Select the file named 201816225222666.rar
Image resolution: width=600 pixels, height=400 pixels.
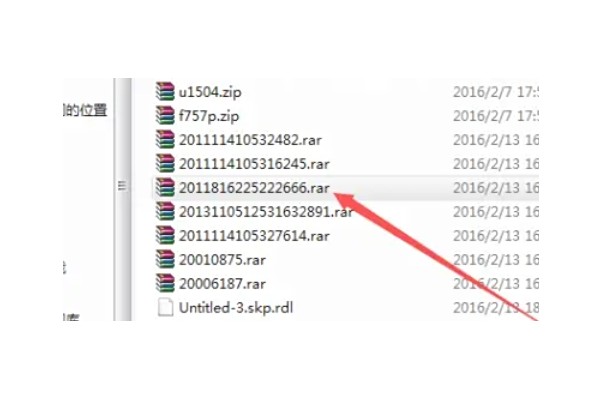[254, 188]
